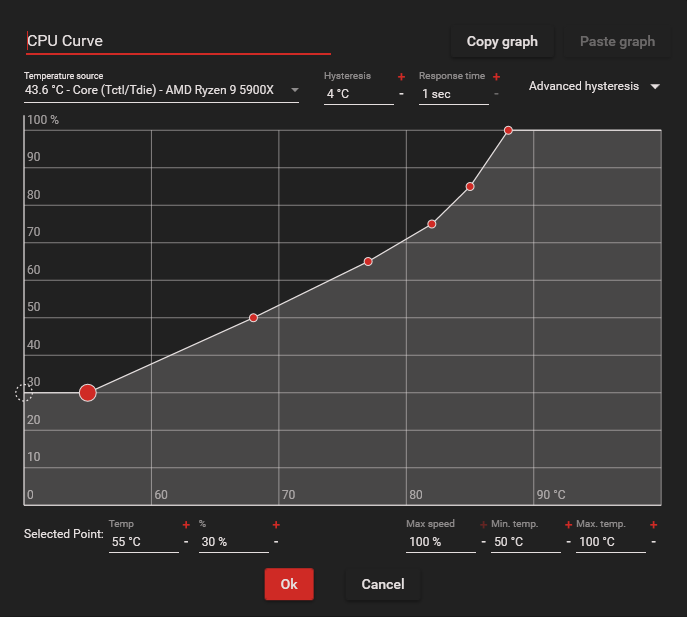The width and height of the screenshot is (687, 617).
Task: Click the Max. temp. 100 °C field
Action: (x=611, y=542)
